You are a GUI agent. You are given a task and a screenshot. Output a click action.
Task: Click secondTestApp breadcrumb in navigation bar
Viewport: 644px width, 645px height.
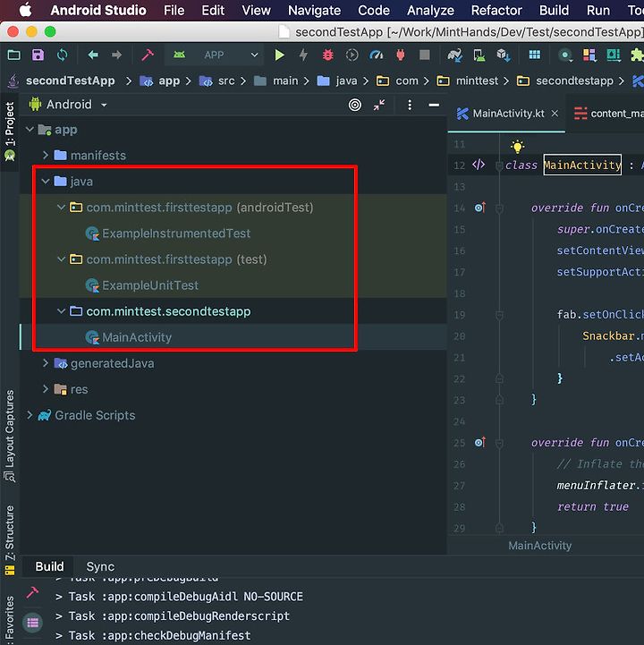coord(70,81)
